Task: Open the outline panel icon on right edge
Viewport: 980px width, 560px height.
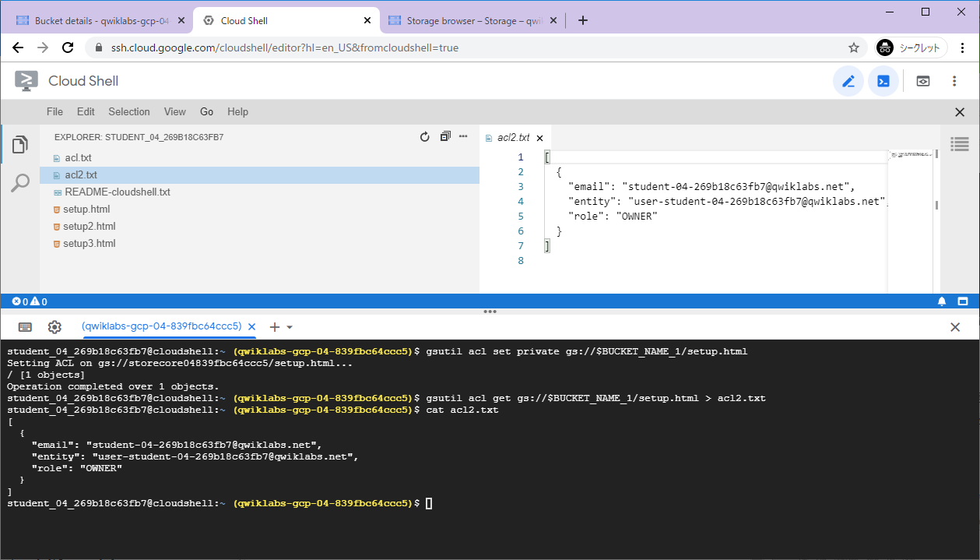Action: tap(960, 143)
